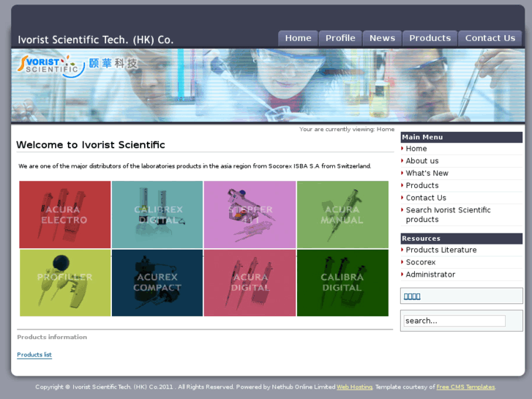532x399 pixels.
Task: Select the Calibrex Digital product tile
Action: pos(157,215)
